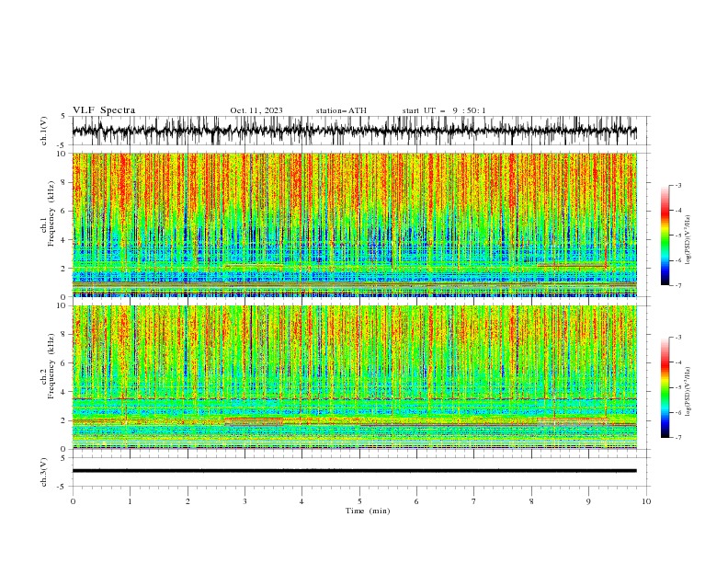This screenshot has width=728, height=563.
Task: Click the ch.1 spectrogram color scale bar
Action: click(x=665, y=235)
